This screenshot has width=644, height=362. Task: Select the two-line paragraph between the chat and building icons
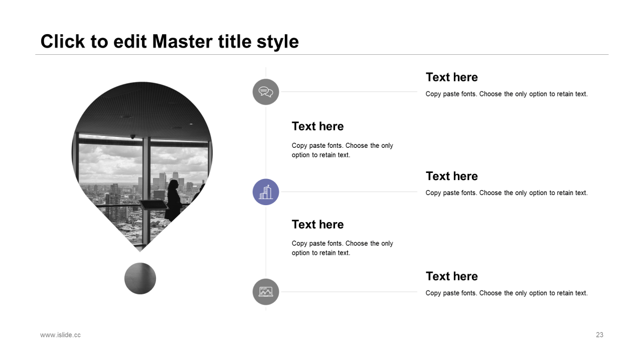click(343, 150)
